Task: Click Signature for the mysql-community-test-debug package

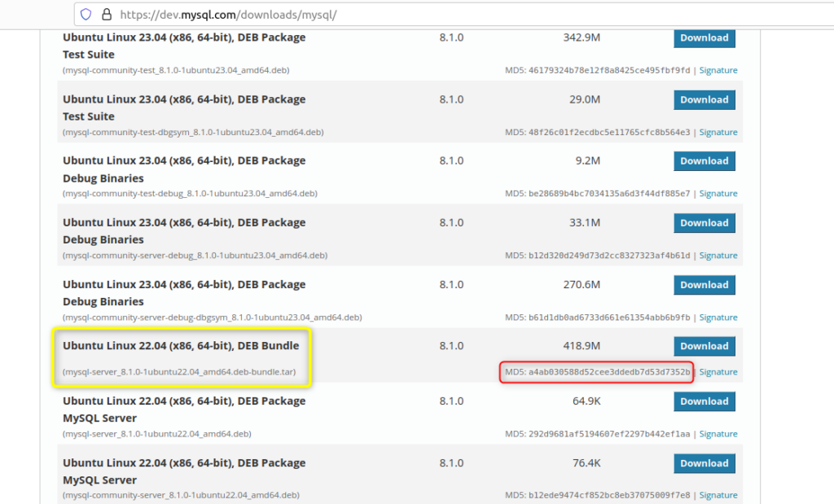Action: [x=718, y=193]
